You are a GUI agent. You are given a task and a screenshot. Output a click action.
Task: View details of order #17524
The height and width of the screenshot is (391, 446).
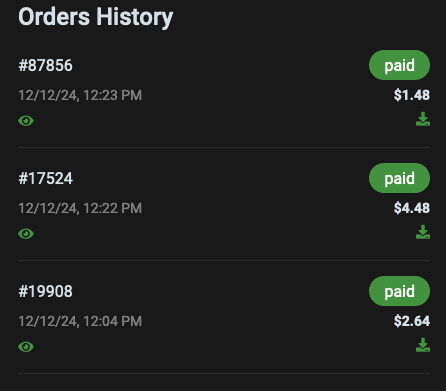(x=26, y=234)
